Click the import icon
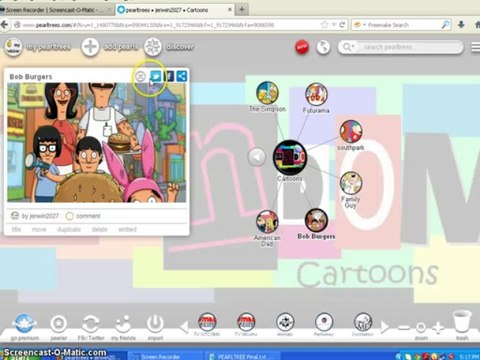The width and height of the screenshot is (480, 360). (155, 323)
